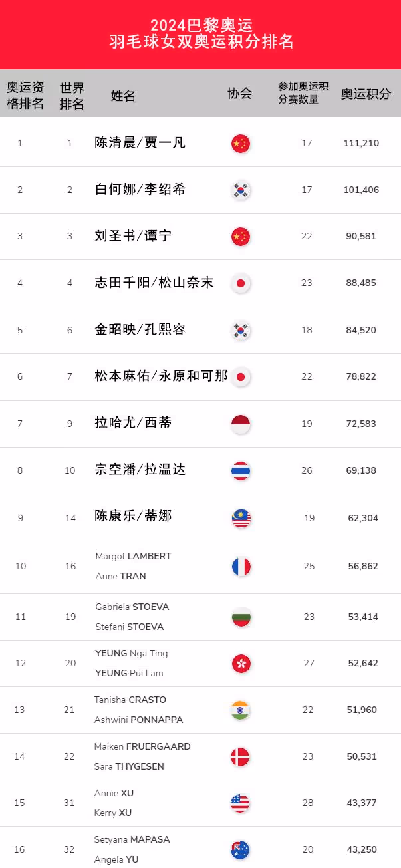Click the name 松本麻佑/永原和可那

[x=162, y=376]
